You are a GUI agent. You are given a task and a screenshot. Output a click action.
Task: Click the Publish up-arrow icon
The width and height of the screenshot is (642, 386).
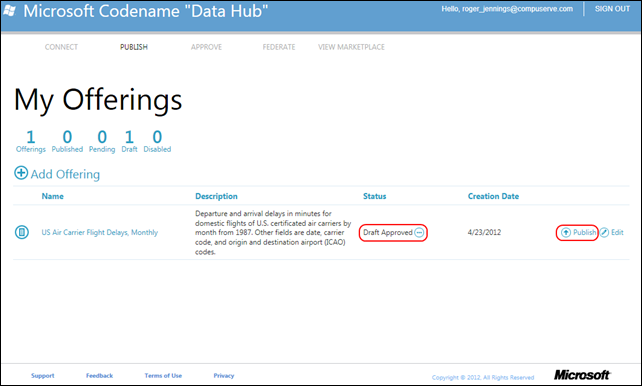(565, 233)
